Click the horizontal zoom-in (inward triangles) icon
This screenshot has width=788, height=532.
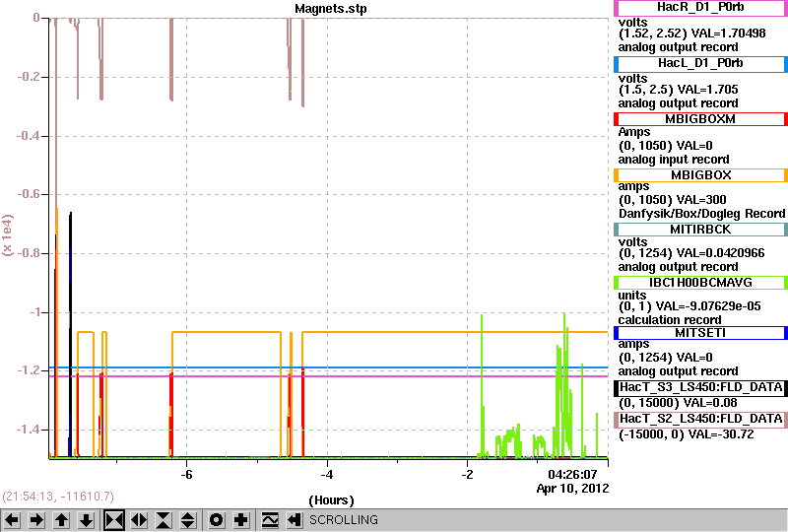[114, 520]
